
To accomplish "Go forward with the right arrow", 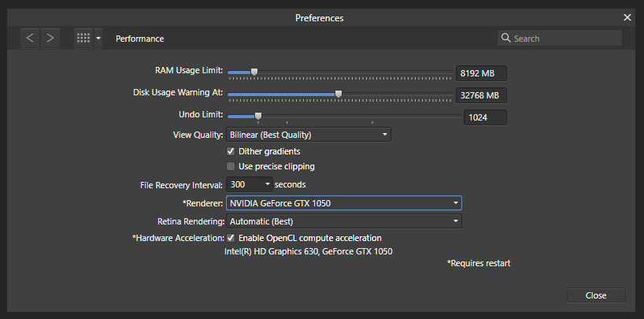I will coord(50,39).
